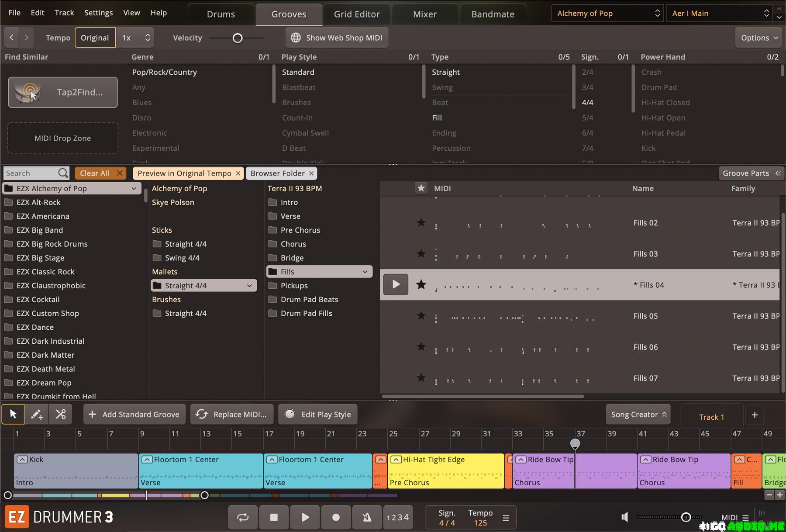Click the Show Web Shop MIDI button
The width and height of the screenshot is (786, 532).
coord(337,38)
